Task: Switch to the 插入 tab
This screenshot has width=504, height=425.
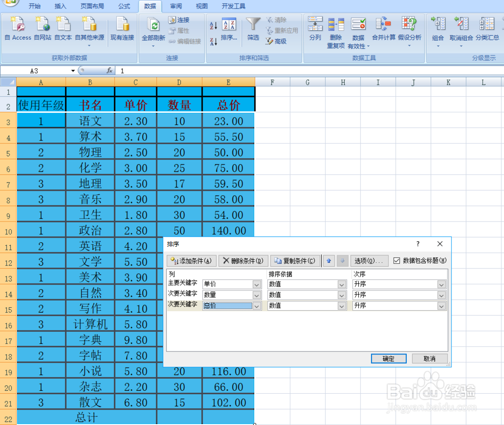Action: tap(60, 6)
